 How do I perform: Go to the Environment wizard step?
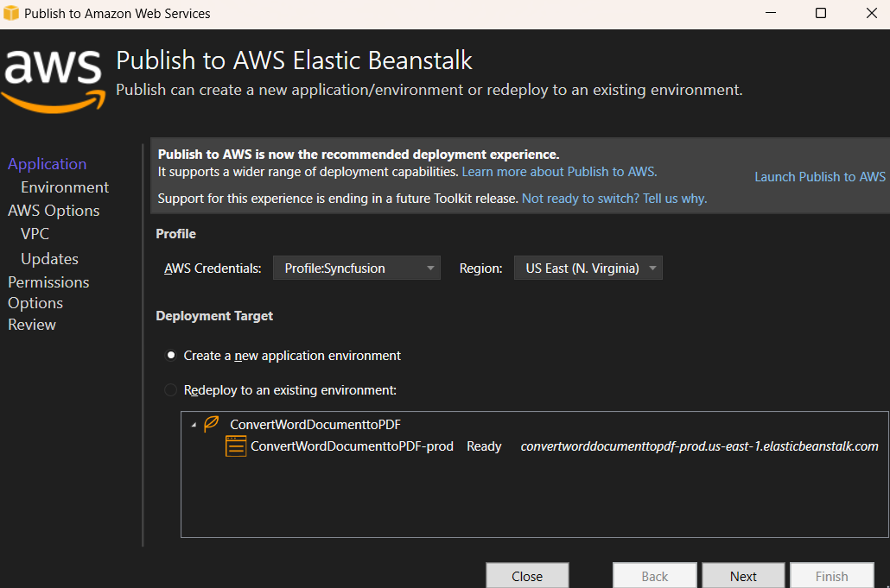coord(65,187)
